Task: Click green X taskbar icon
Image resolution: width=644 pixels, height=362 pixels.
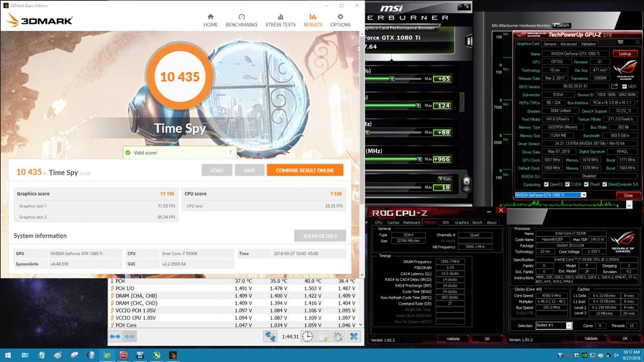Action: pyautogui.click(x=156, y=355)
